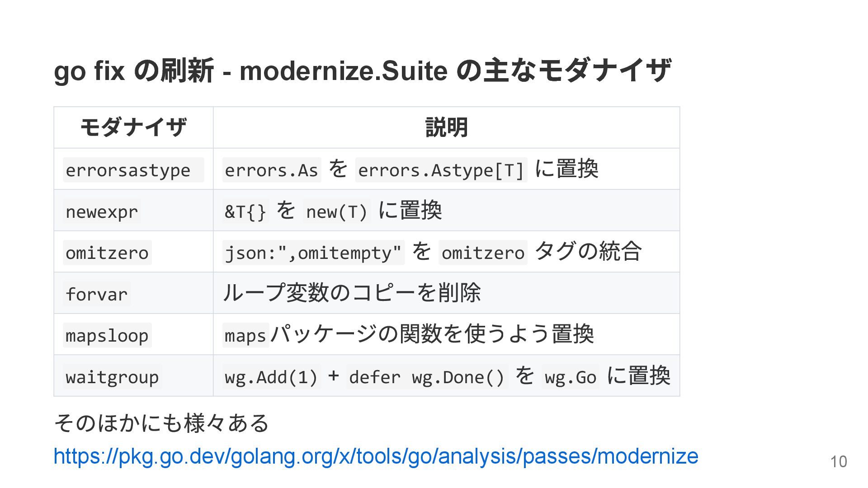
Task: Click the errors.Astype[T] code snippet
Action: click(441, 170)
